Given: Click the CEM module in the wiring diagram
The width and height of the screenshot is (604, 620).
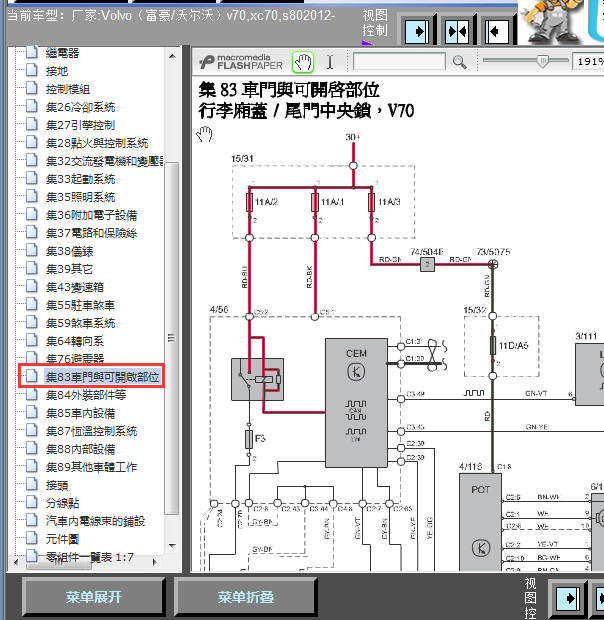Looking at the screenshot, I should click(x=356, y=403).
